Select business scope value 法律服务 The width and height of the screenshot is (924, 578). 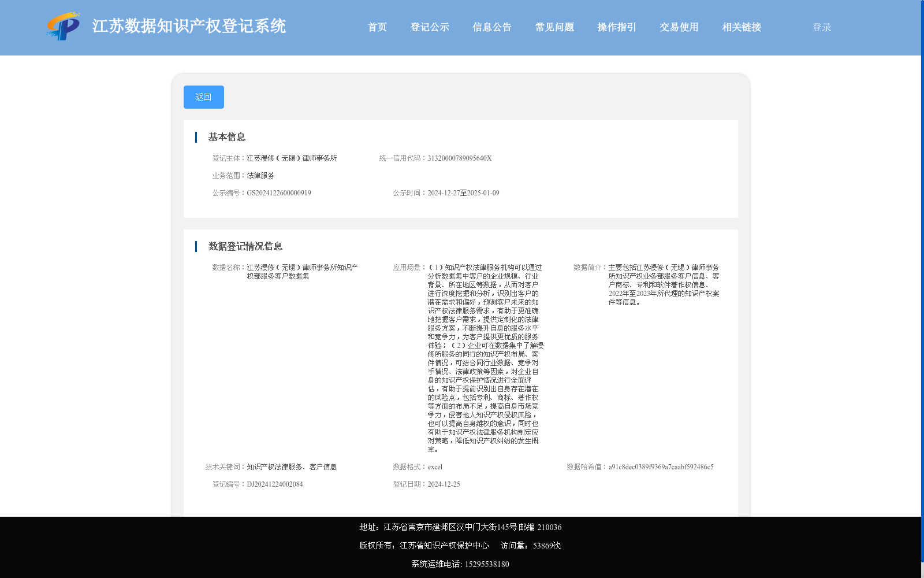click(x=261, y=176)
